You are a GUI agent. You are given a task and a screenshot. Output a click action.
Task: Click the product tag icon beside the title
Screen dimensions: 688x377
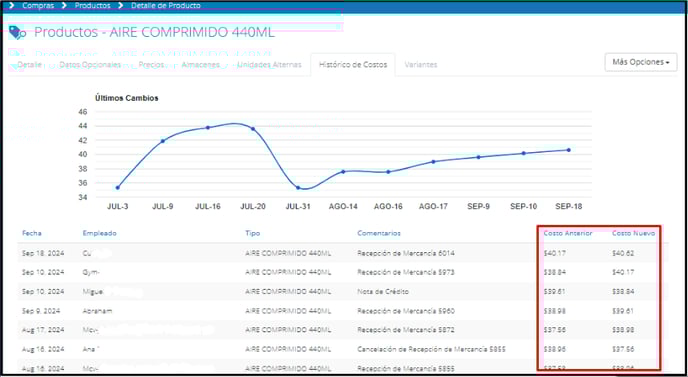[17, 32]
